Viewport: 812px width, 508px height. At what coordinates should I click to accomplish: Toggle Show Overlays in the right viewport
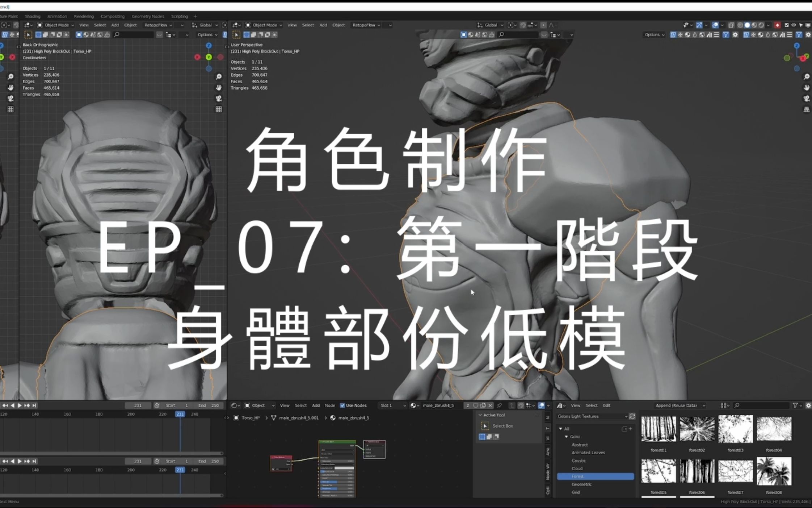[715, 25]
